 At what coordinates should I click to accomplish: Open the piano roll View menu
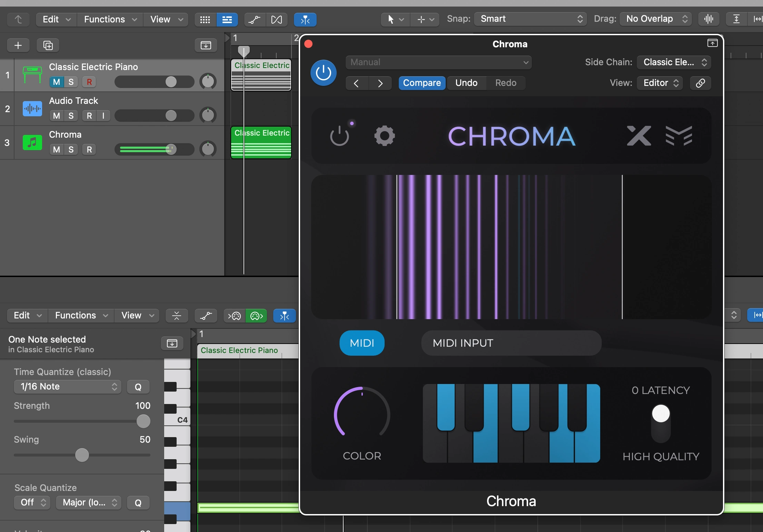point(137,316)
